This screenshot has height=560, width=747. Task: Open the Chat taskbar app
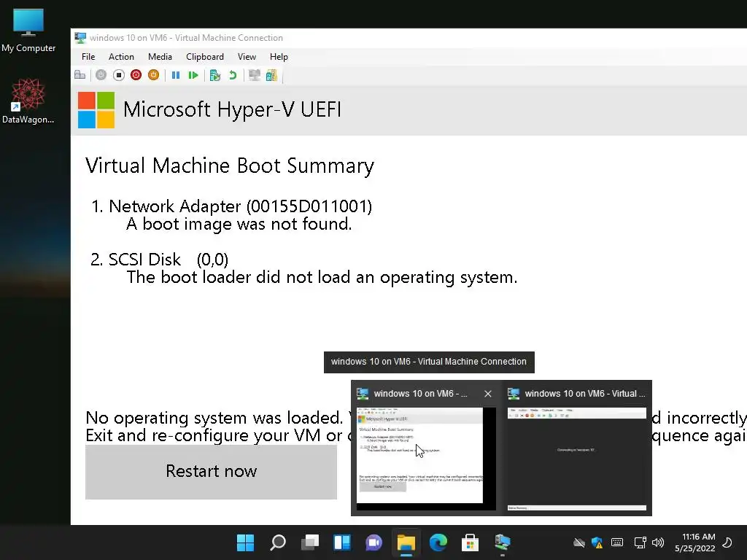(x=374, y=542)
